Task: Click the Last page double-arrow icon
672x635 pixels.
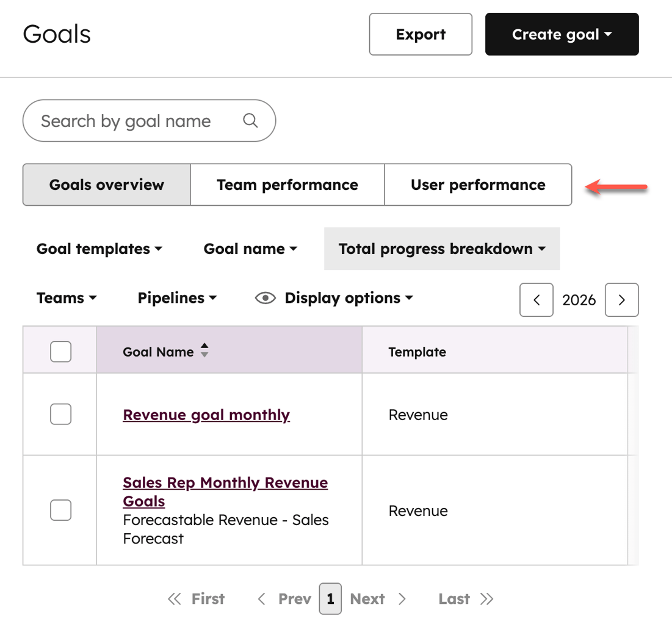Action: pyautogui.click(x=486, y=599)
